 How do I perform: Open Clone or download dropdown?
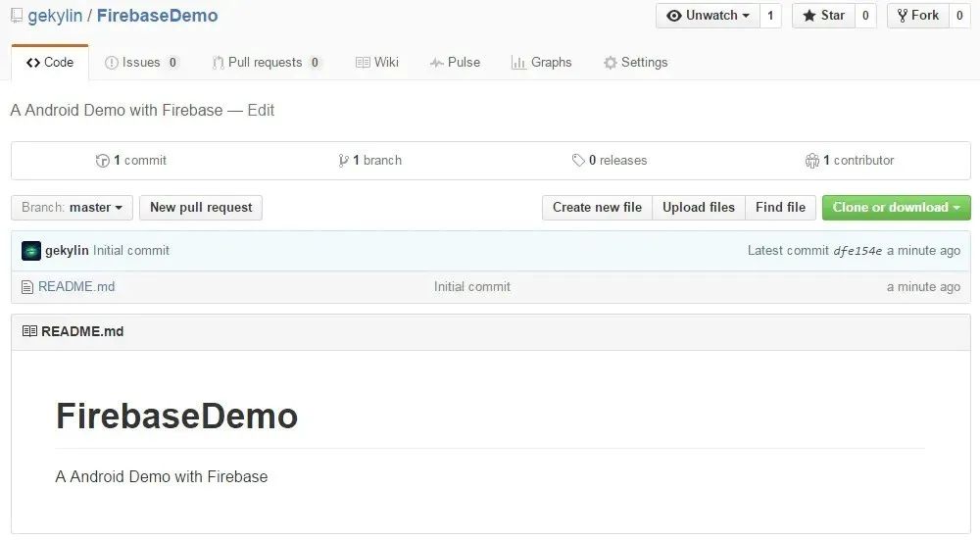click(897, 208)
